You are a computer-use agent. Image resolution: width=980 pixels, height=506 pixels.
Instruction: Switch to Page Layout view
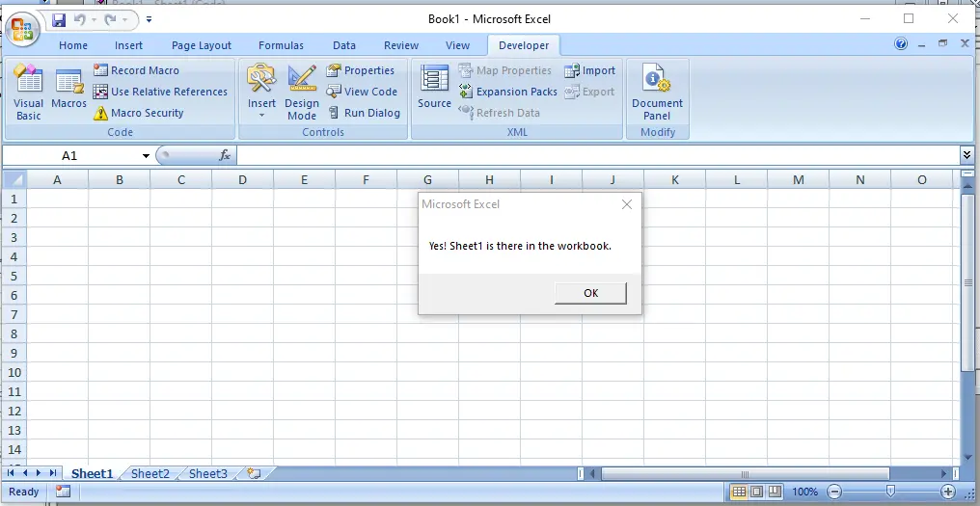pyautogui.click(x=757, y=492)
